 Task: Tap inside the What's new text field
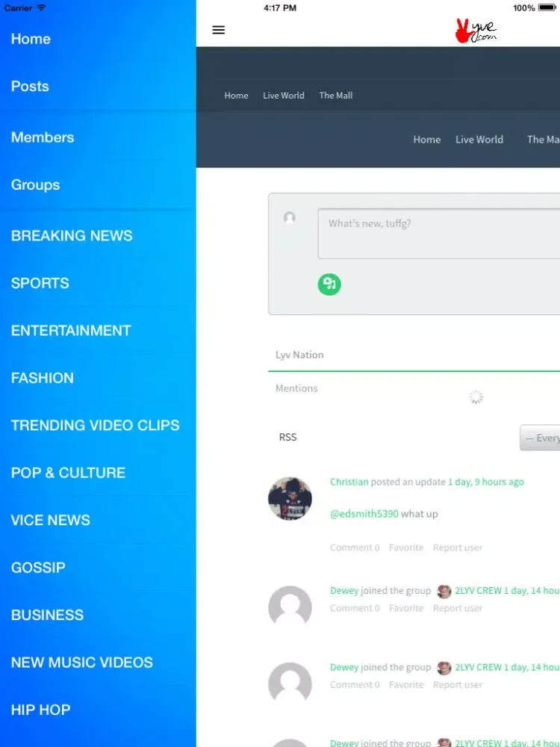pyautogui.click(x=438, y=234)
